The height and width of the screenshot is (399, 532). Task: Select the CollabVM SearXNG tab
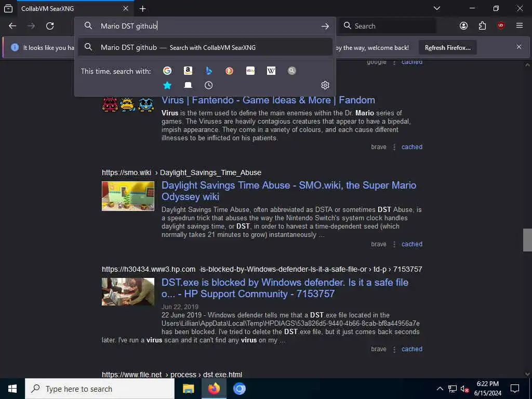(x=75, y=8)
